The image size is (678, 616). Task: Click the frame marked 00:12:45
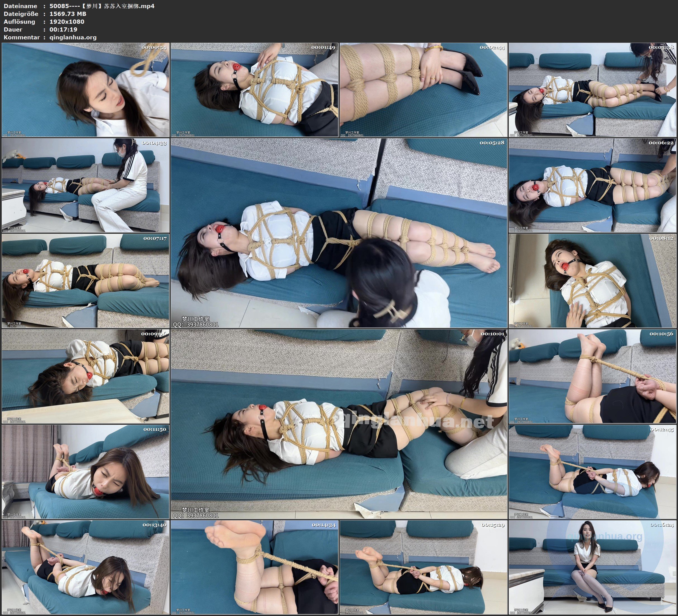(592, 472)
